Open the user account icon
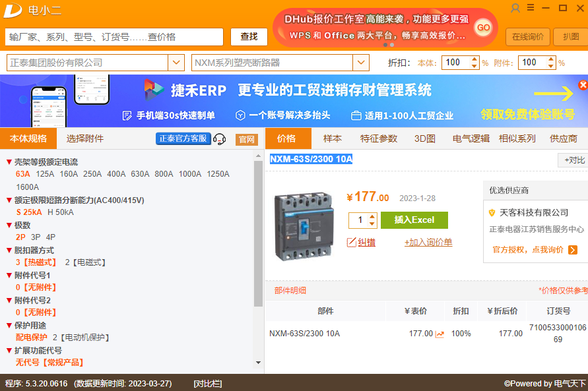588x391 pixels. (515, 8)
